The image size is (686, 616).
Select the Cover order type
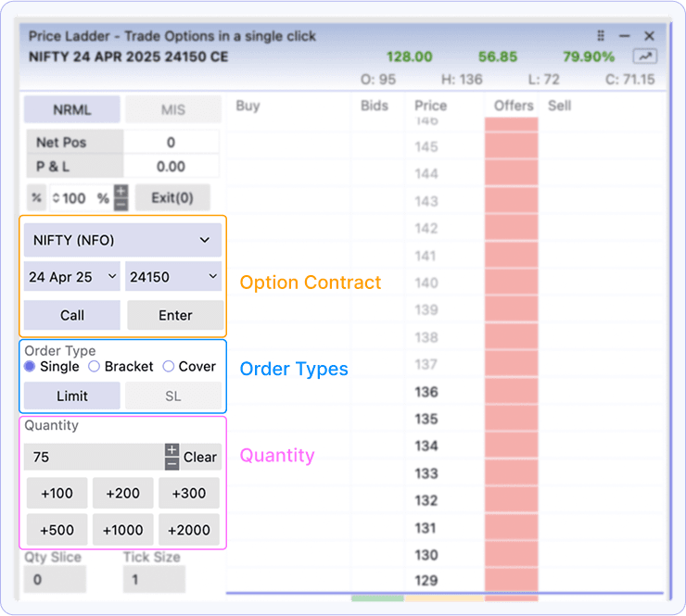coord(168,367)
